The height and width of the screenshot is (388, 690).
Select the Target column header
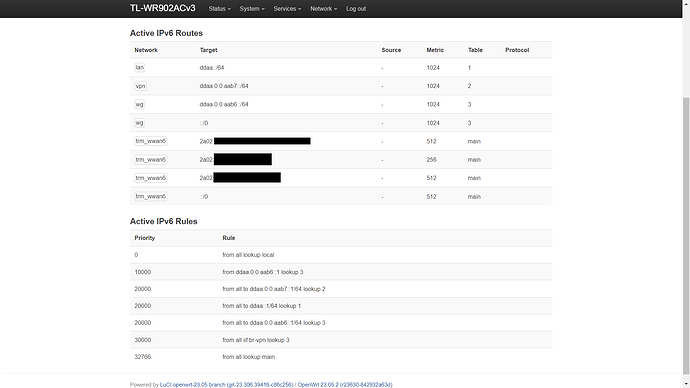209,50
